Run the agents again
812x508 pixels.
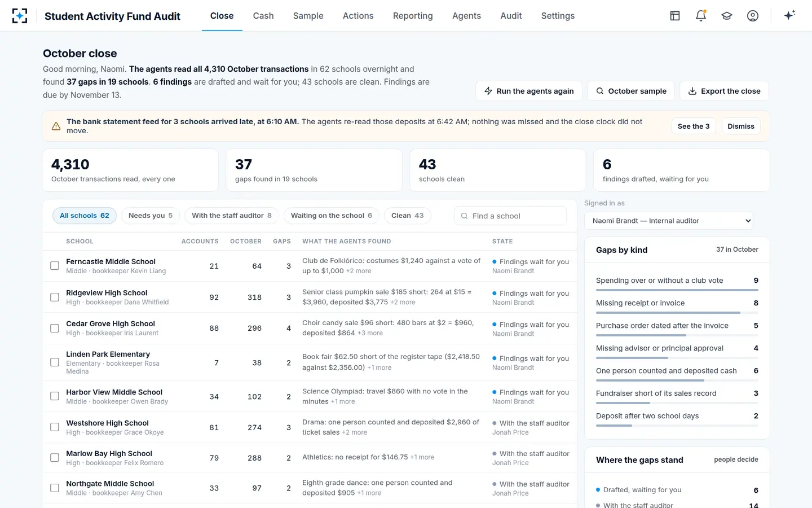pos(529,91)
